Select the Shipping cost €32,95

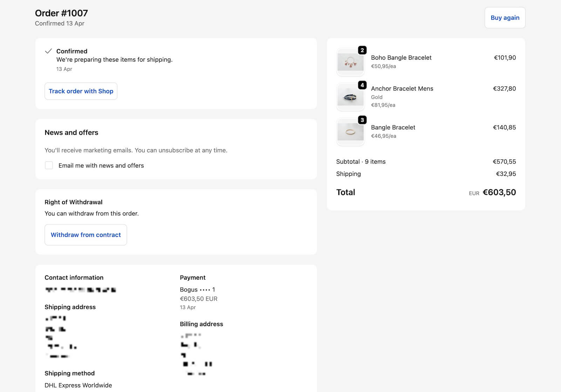tap(506, 173)
